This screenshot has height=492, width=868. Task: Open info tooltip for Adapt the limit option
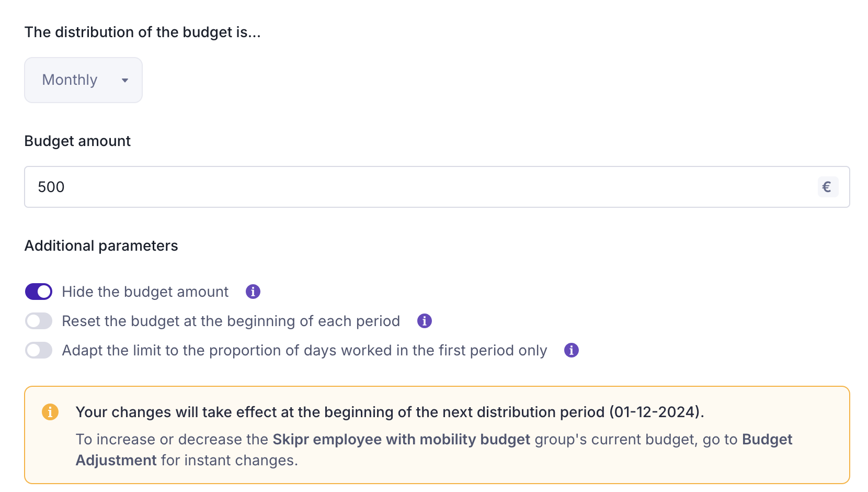(x=572, y=350)
